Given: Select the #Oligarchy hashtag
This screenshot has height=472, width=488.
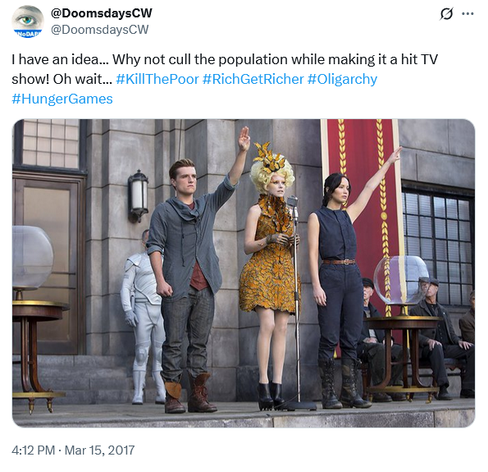Looking at the screenshot, I should pos(342,79).
